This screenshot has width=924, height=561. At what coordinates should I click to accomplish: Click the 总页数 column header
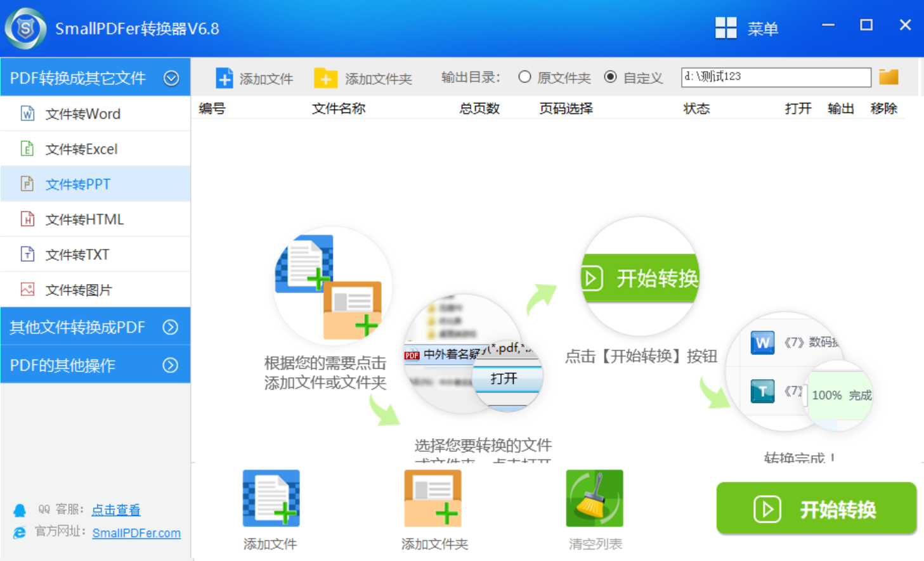tap(479, 108)
